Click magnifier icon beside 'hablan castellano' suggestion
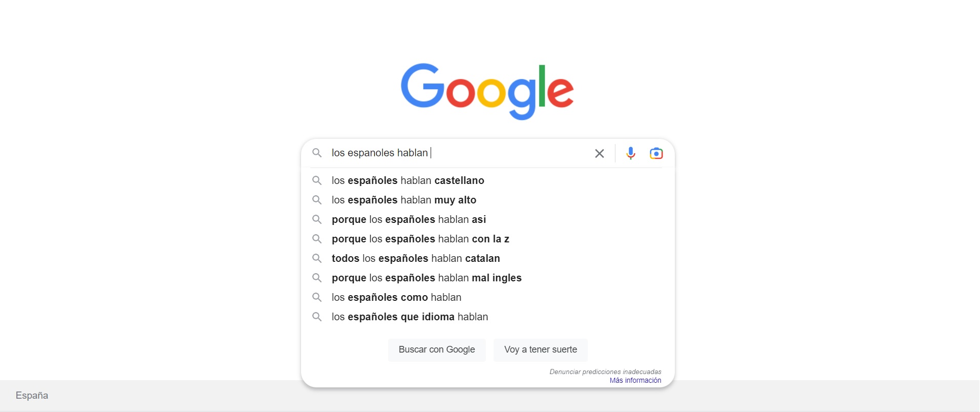The image size is (980, 412). coord(317,180)
